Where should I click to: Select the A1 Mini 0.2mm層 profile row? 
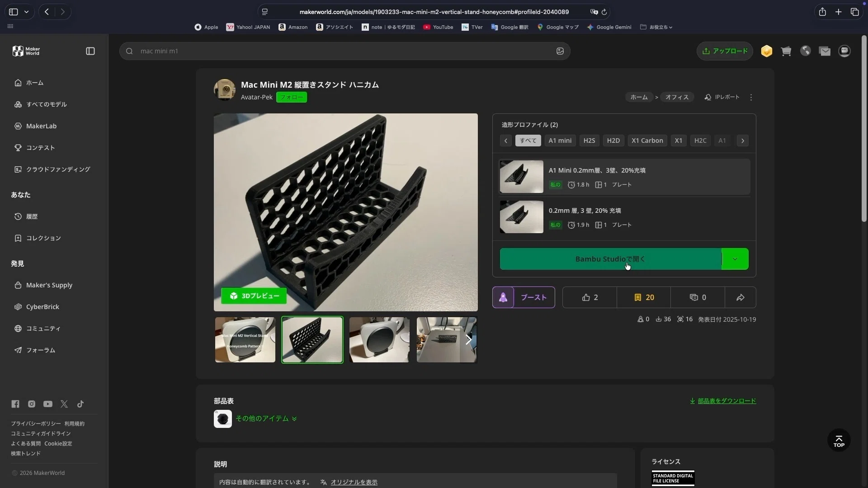[x=624, y=177]
